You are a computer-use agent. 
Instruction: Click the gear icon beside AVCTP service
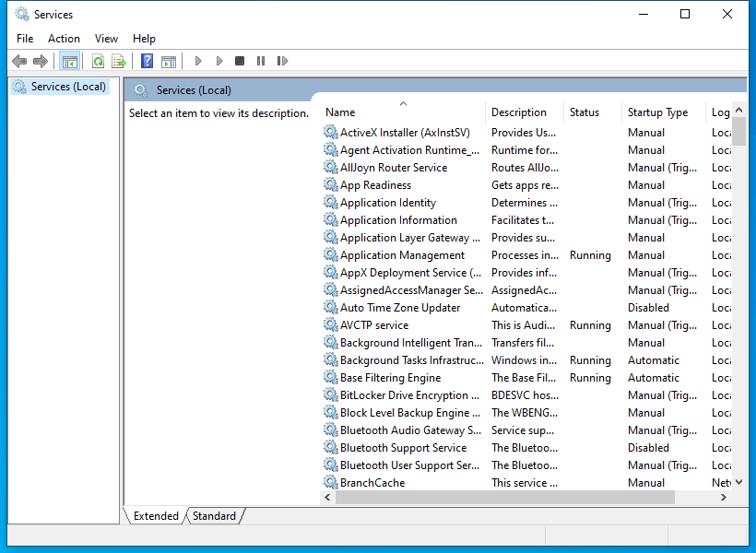pyautogui.click(x=330, y=324)
